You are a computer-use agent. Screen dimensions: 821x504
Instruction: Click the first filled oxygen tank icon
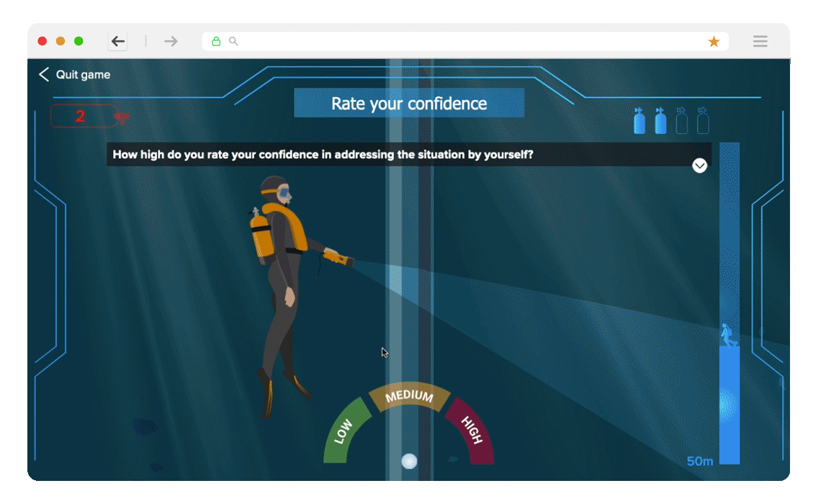tap(639, 121)
